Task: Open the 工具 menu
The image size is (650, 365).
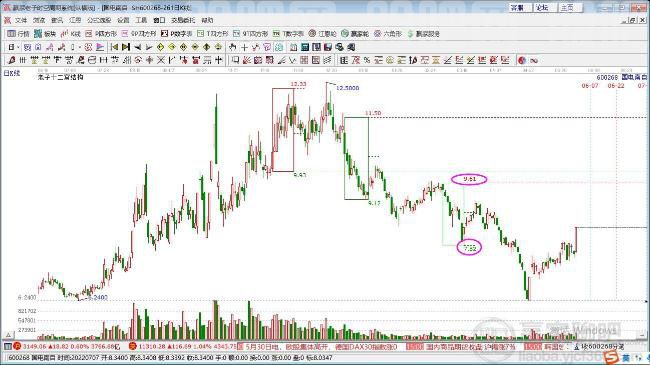Action: 141,20
